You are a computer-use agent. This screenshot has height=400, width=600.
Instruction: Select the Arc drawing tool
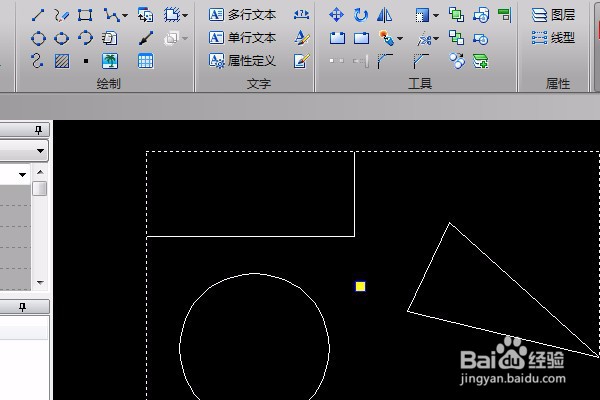(85, 38)
